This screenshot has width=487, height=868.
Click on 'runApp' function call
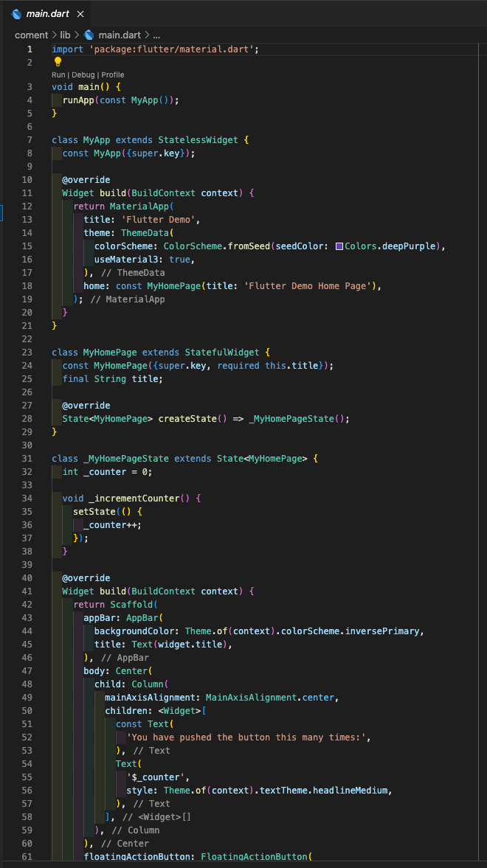pos(78,100)
